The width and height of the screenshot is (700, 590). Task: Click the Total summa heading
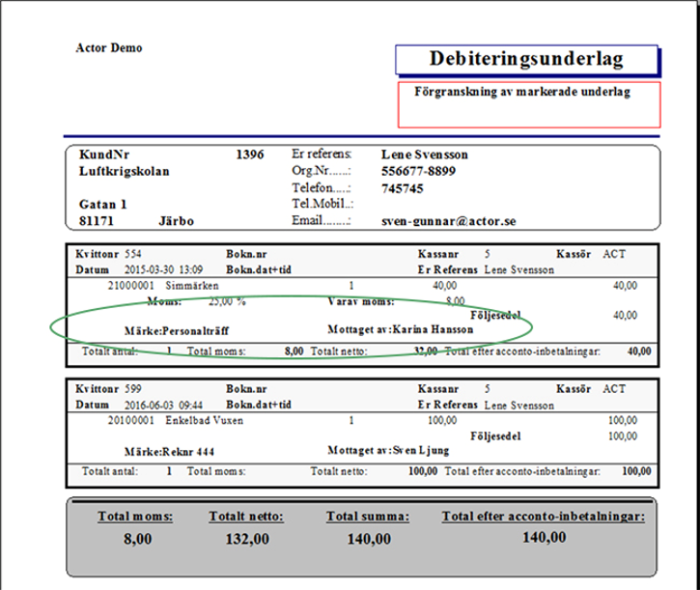[368, 517]
